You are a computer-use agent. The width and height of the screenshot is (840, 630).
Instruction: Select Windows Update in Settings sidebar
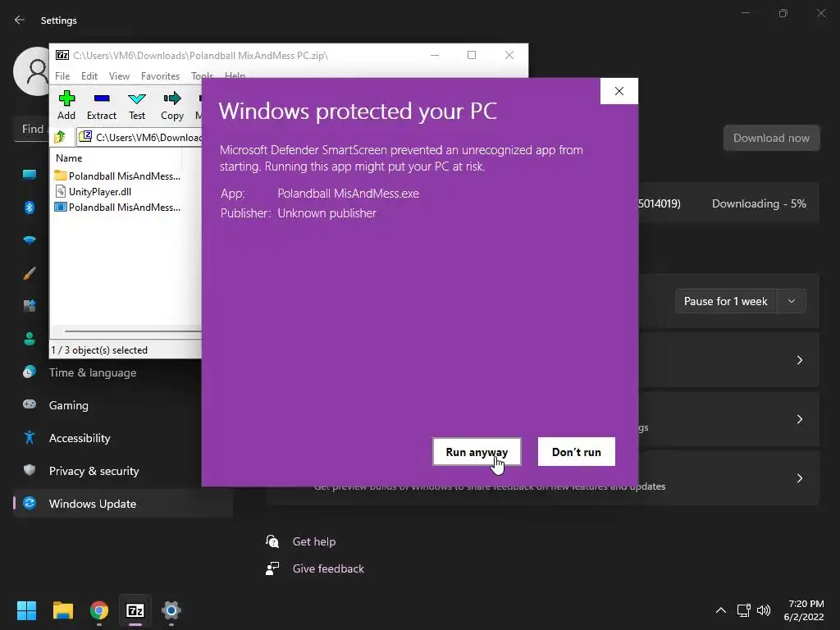point(123,504)
